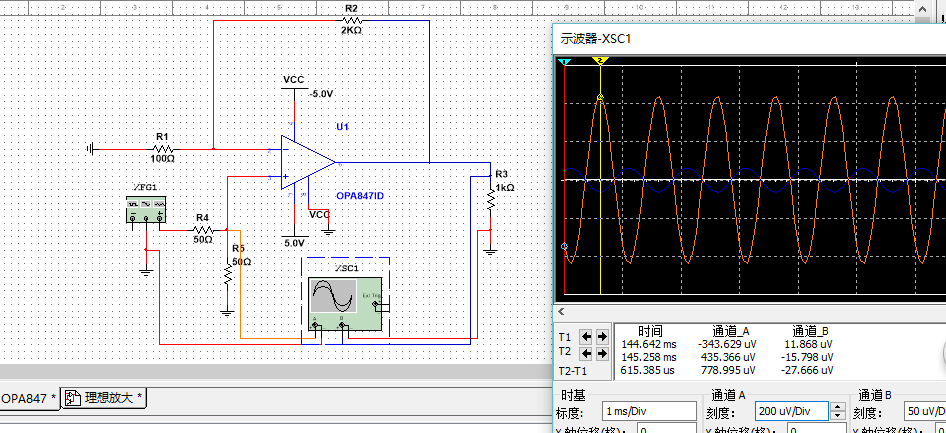Select ground symbol left of R1
This screenshot has width=946, height=433.
pyautogui.click(x=90, y=148)
